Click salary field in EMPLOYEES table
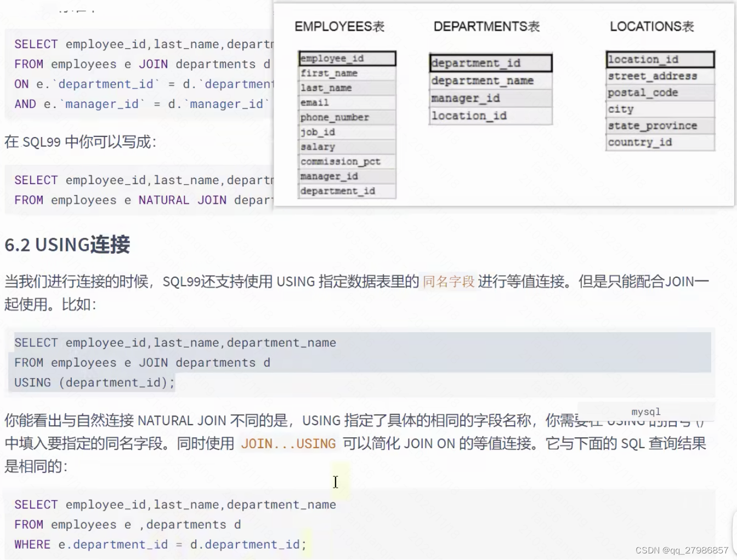Image resolution: width=737 pixels, height=560 pixels. pos(347,147)
